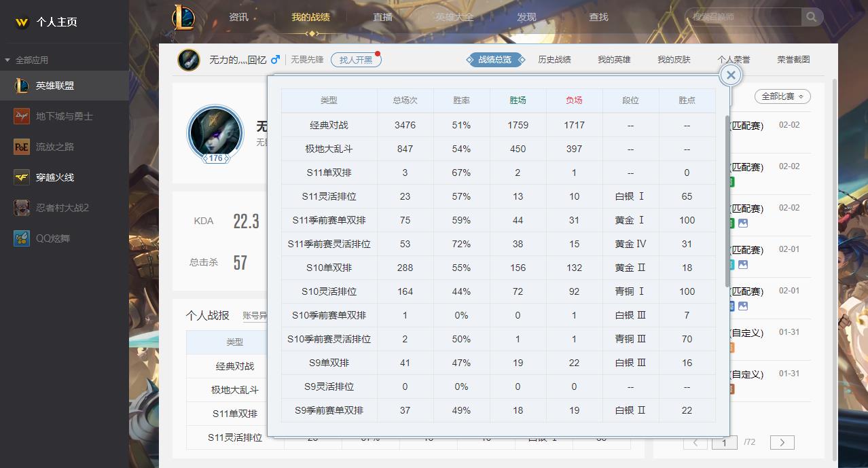Click the S10灵活排位 row label

pyautogui.click(x=329, y=291)
